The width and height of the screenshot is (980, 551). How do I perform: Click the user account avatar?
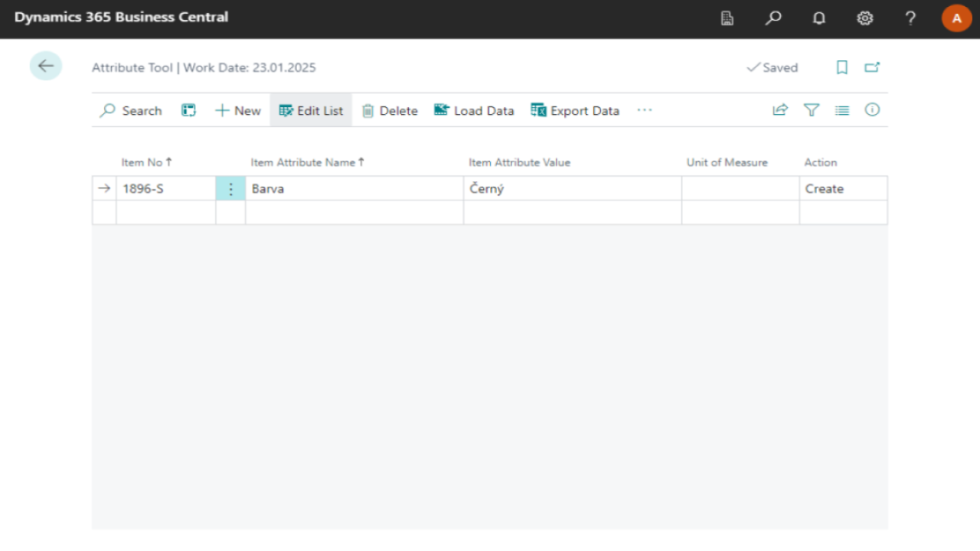956,18
